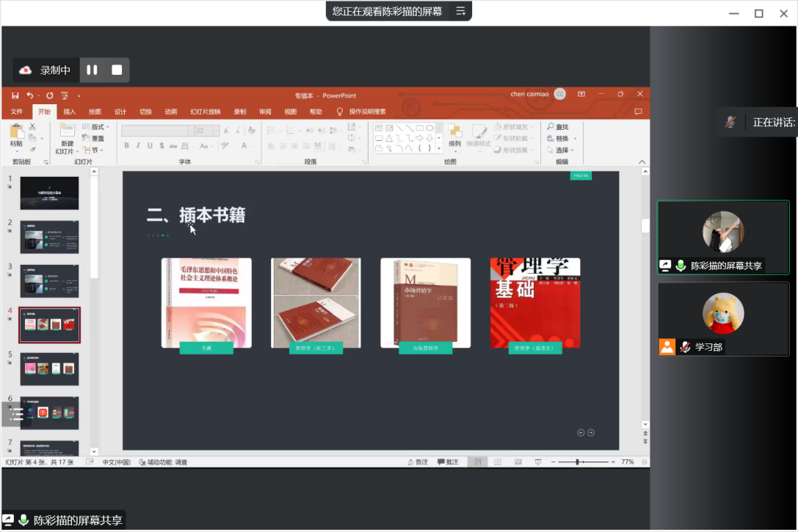Viewport: 798px width, 532px height.
Task: Select slide 6 thumbnail
Action: 49,413
